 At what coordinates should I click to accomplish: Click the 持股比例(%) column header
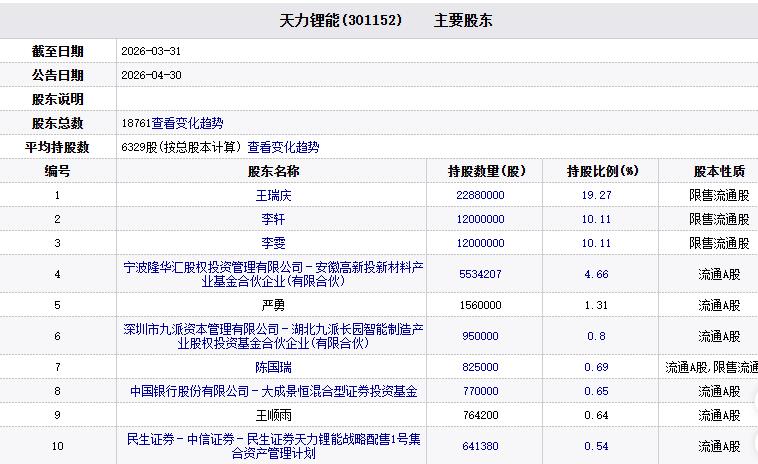click(x=603, y=171)
